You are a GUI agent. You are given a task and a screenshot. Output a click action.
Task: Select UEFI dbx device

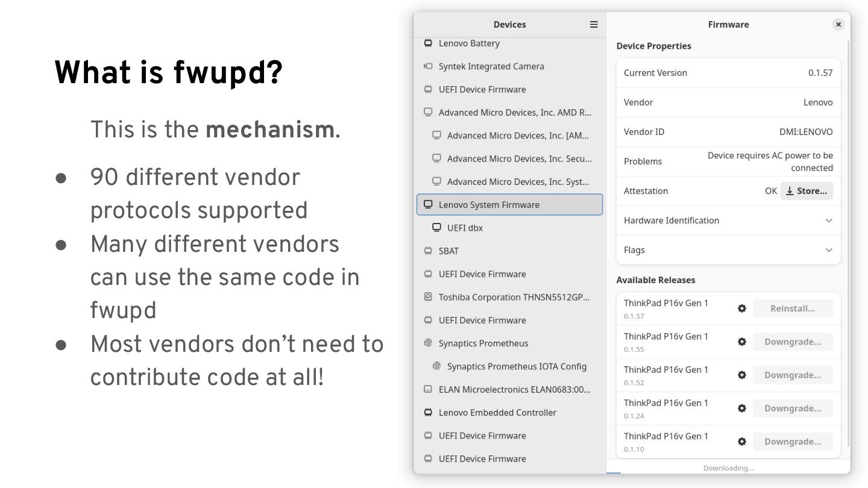509,228
